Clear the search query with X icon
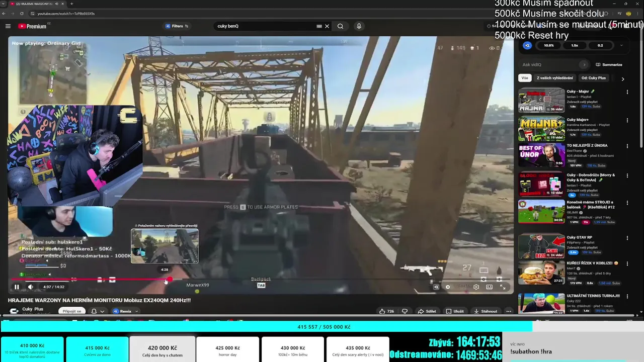Image resolution: width=644 pixels, height=362 pixels. (327, 26)
